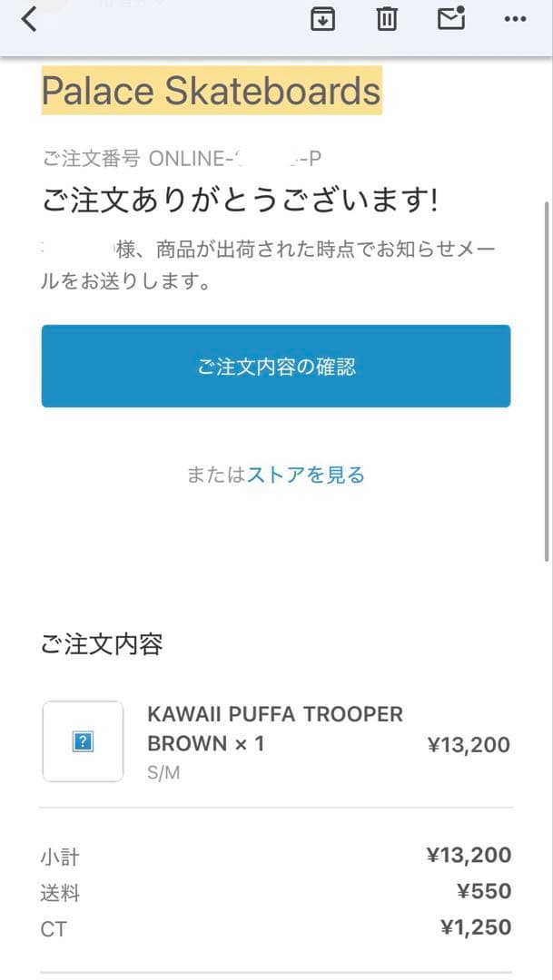Open the ストアを見る link

306,475
